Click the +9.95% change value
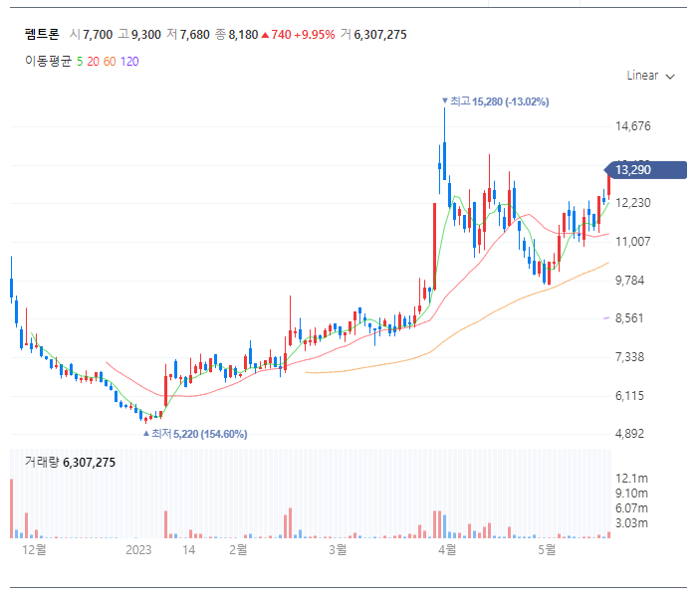This screenshot has height=596, width=700. (x=315, y=35)
